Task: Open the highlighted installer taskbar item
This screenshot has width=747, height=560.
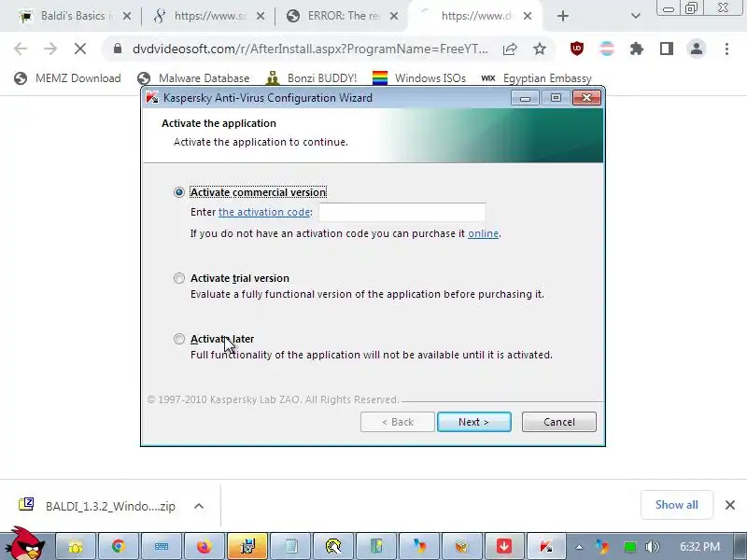Action: [247, 546]
